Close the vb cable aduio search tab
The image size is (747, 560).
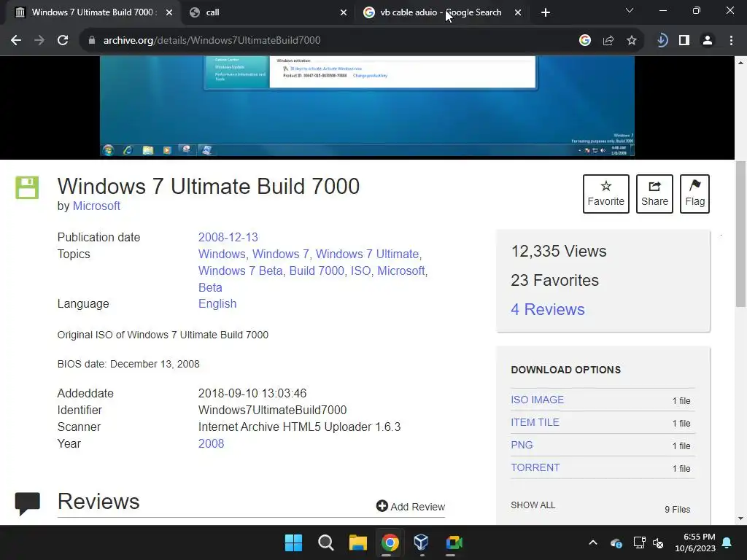coord(518,13)
